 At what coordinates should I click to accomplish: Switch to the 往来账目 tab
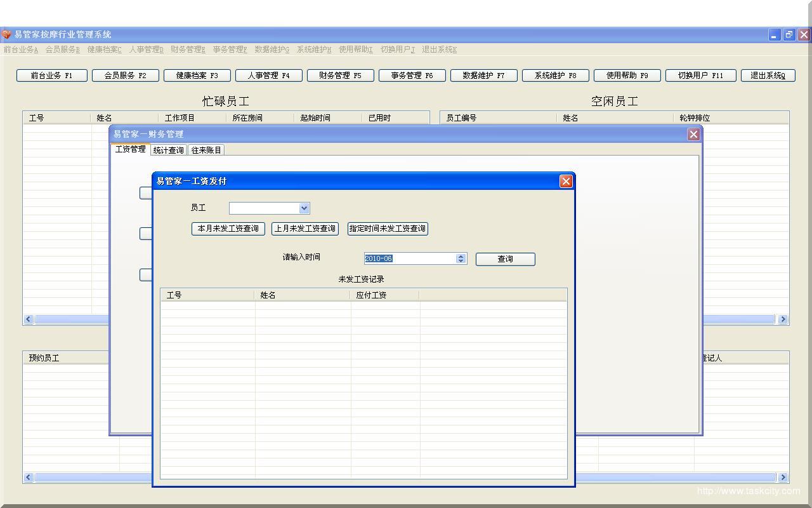click(x=206, y=150)
